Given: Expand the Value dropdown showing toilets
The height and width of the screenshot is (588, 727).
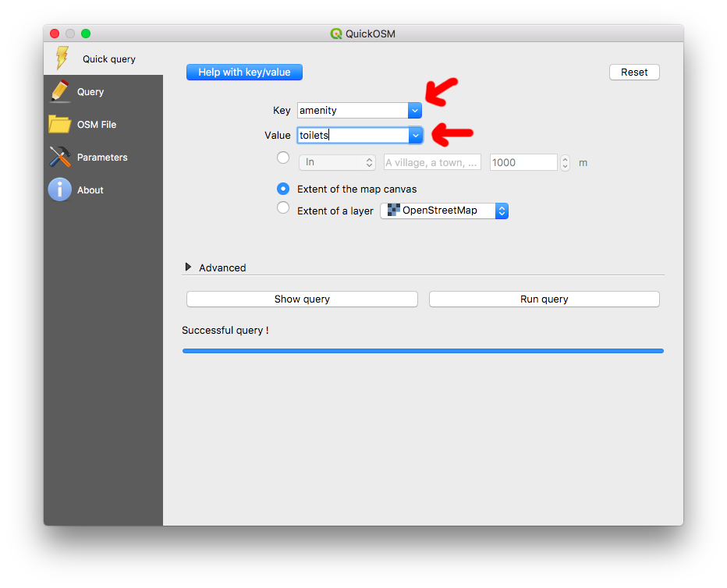Looking at the screenshot, I should point(416,135).
